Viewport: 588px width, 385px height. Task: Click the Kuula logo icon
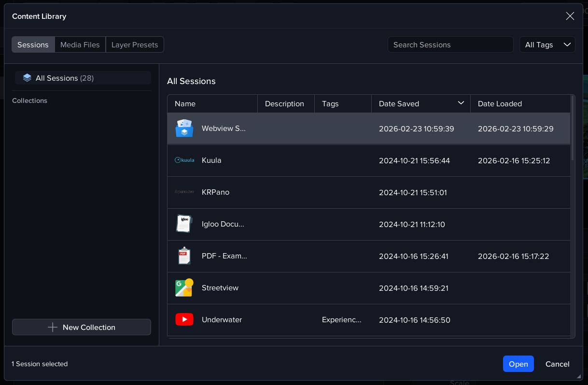(x=184, y=160)
